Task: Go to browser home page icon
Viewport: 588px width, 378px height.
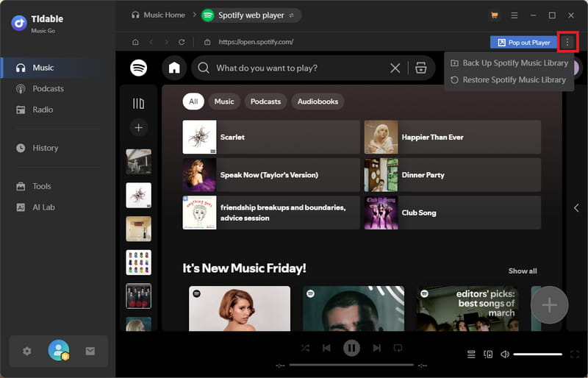Action: 135,42
